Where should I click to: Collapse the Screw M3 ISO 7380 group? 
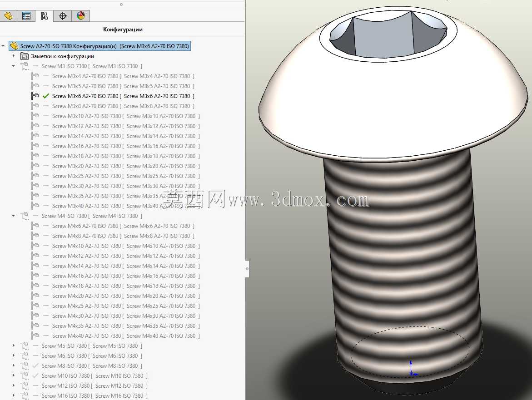[x=14, y=66]
